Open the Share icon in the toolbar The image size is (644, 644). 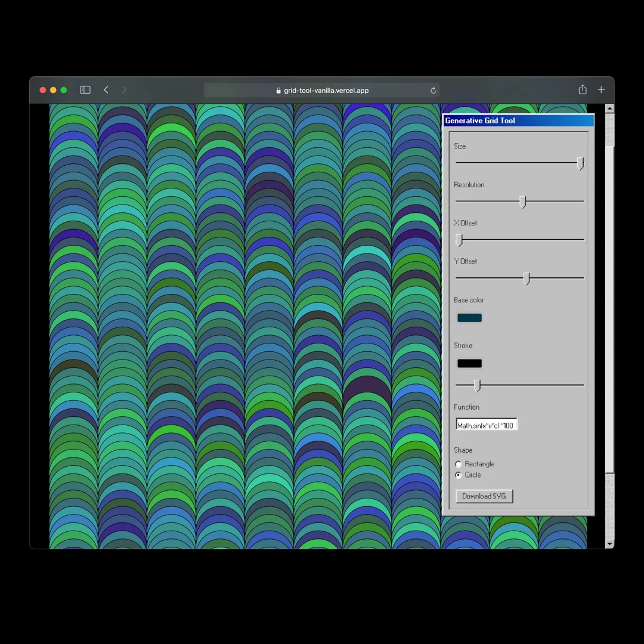[583, 89]
